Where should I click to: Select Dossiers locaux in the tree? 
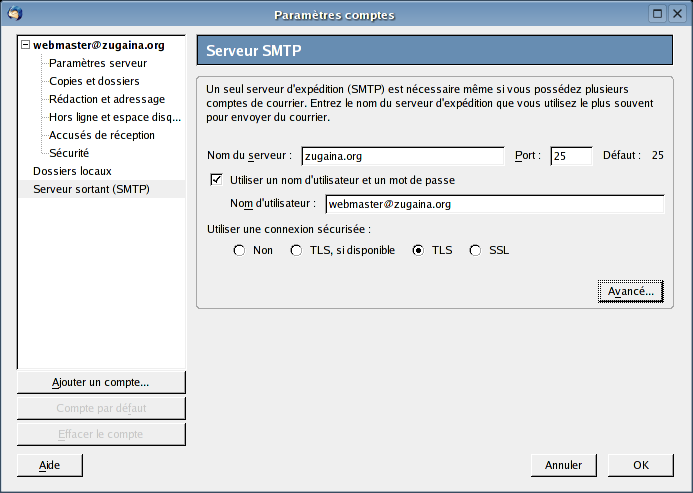(x=72, y=171)
